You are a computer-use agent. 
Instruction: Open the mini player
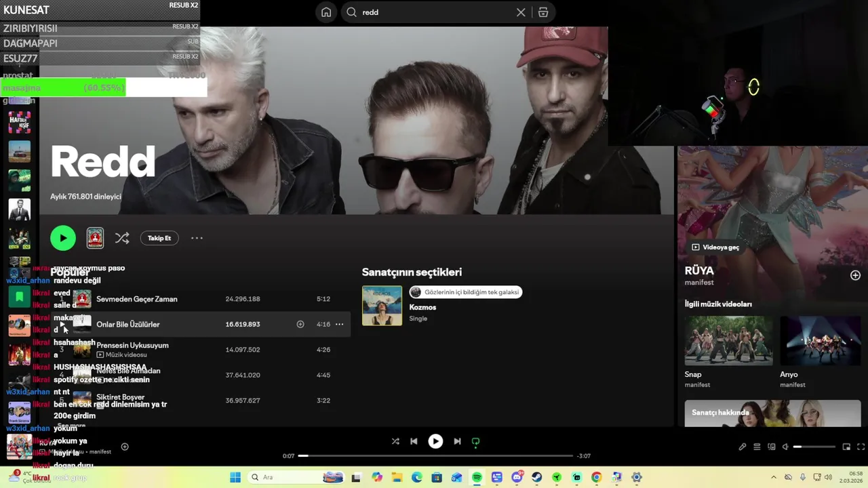846,447
